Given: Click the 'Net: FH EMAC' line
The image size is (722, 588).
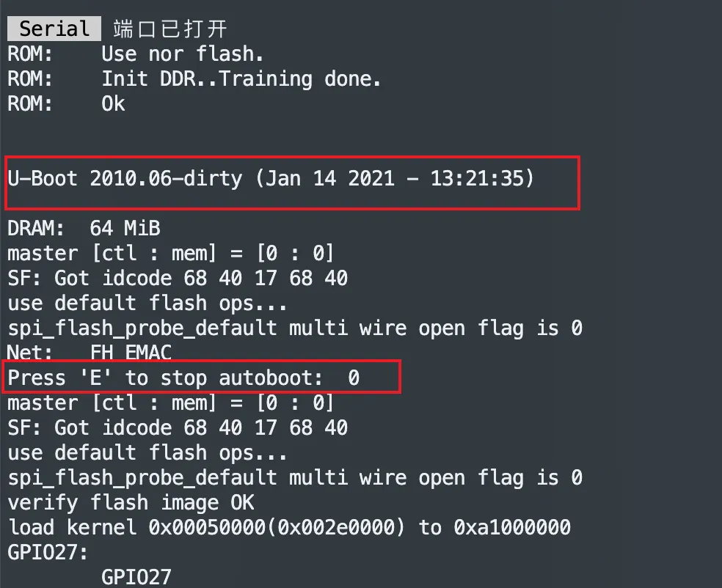Looking at the screenshot, I should point(90,353).
